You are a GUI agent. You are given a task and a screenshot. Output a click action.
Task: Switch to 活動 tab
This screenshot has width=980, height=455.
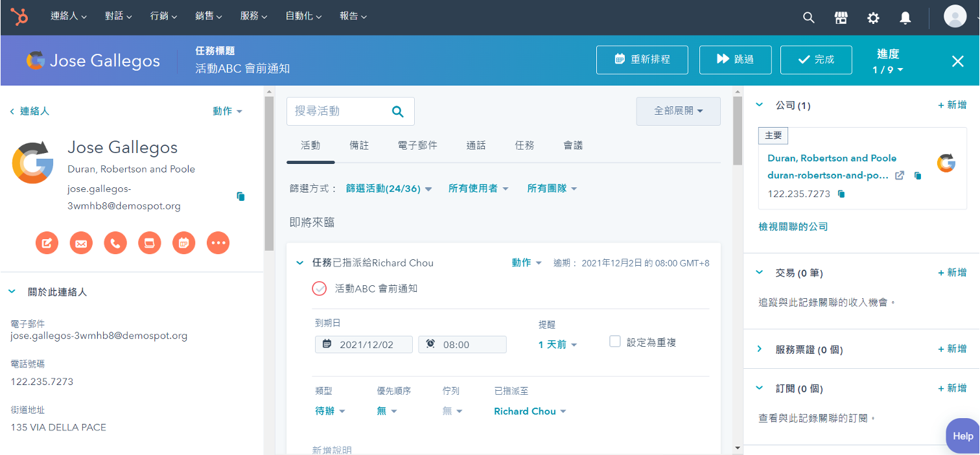(x=310, y=146)
